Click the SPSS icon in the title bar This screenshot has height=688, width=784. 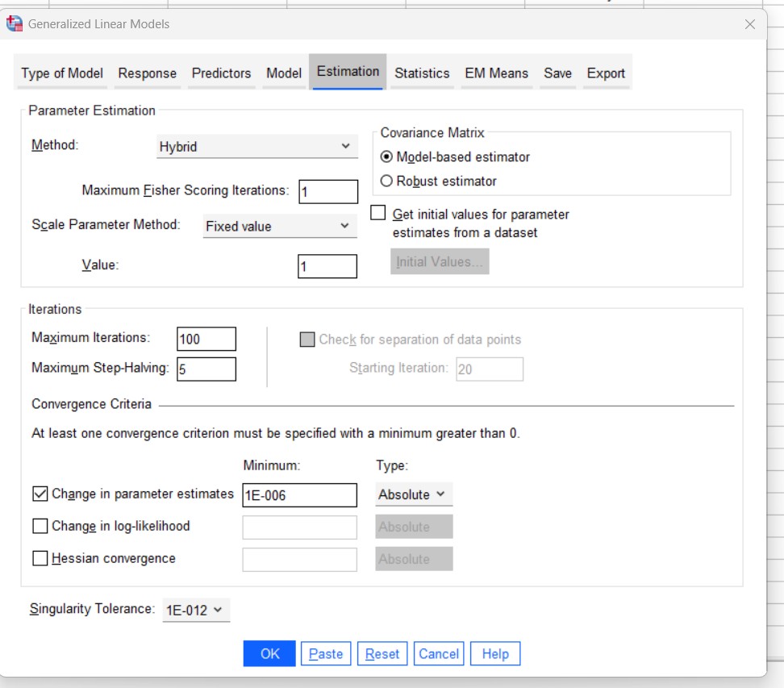(x=15, y=24)
